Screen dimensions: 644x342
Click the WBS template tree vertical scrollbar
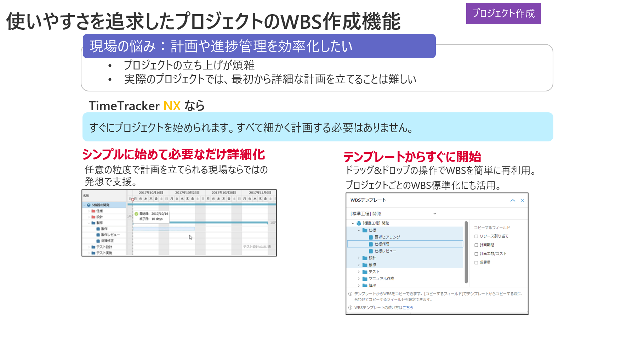pos(466,252)
